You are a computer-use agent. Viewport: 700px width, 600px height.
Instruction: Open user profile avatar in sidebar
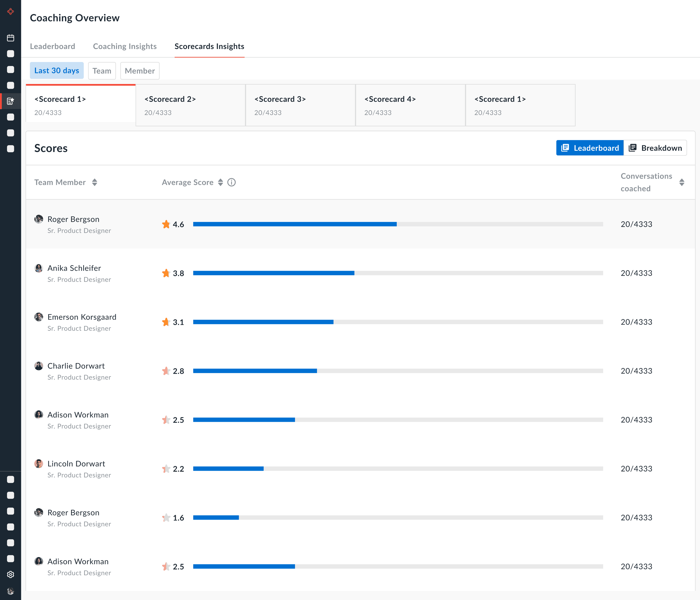pos(10,591)
